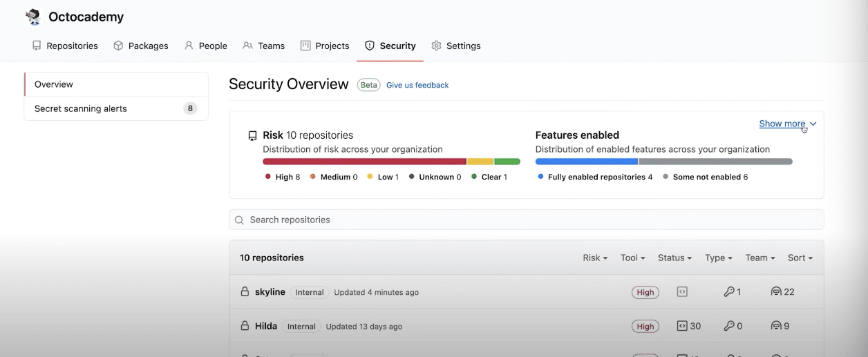Open the Type filter dropdown
The image size is (868, 357).
point(719,258)
